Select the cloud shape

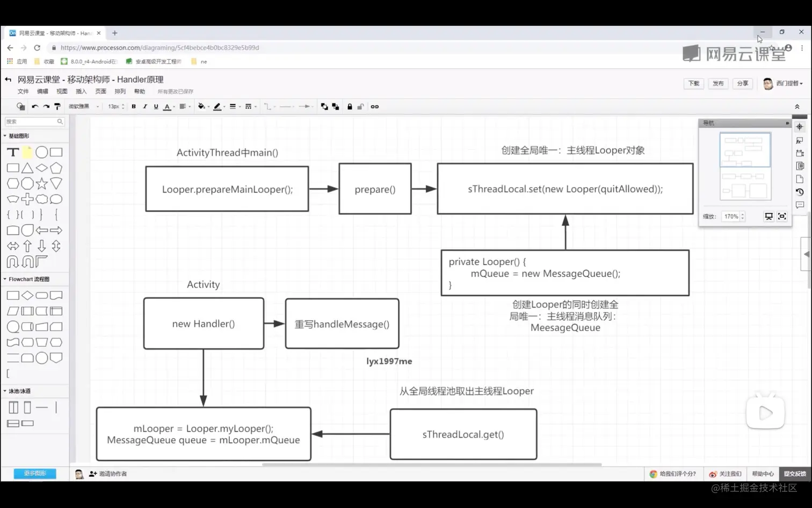tap(41, 199)
